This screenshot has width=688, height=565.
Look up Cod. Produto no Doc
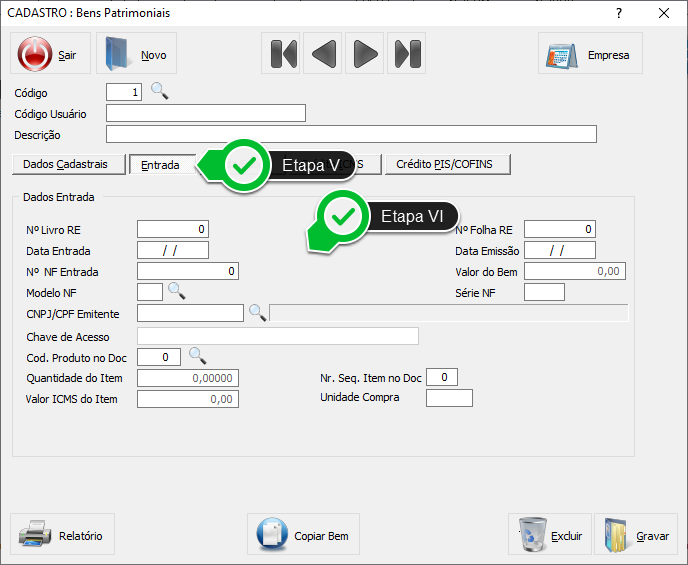coord(197,356)
